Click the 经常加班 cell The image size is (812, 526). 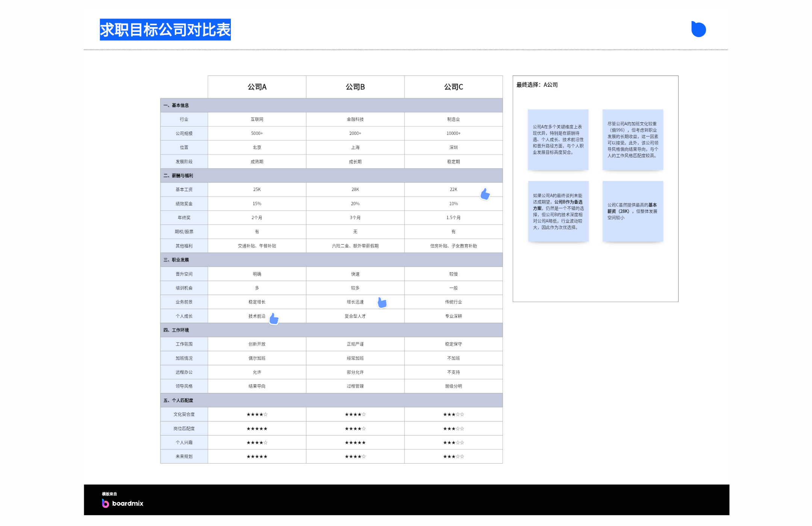[355, 358]
